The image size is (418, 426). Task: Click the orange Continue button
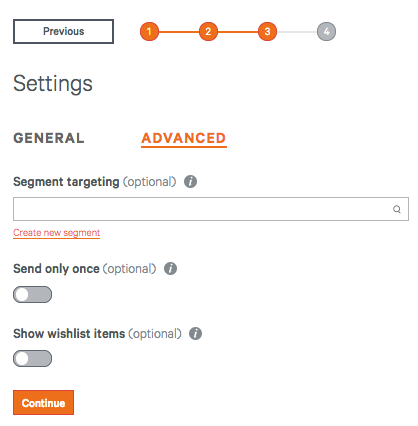click(x=43, y=403)
